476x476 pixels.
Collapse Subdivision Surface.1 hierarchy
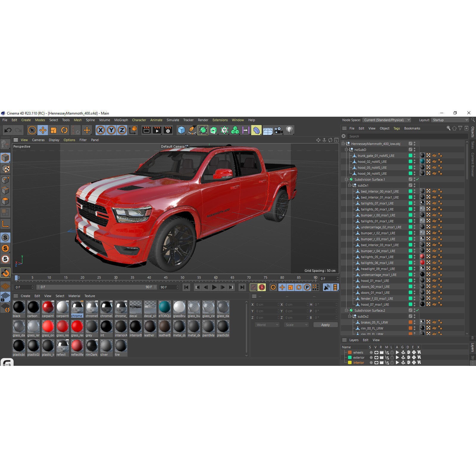[347, 180]
